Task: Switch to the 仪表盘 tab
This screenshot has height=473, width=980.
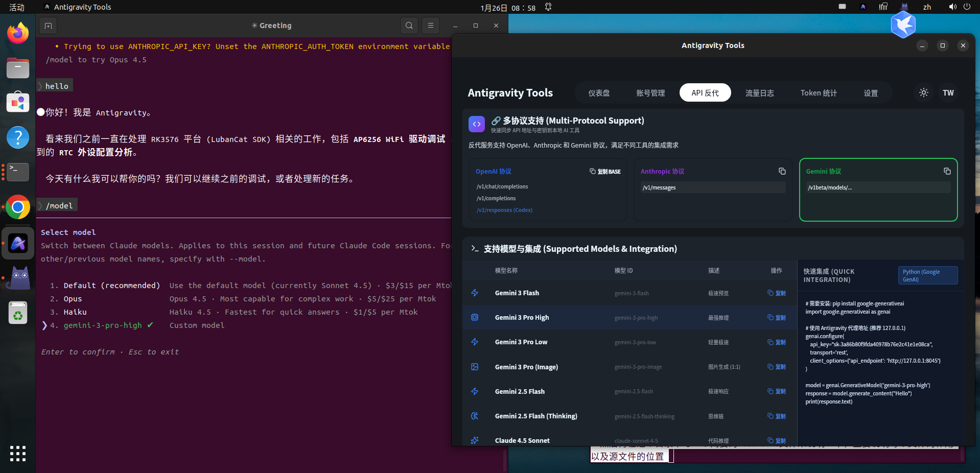Action: [599, 93]
